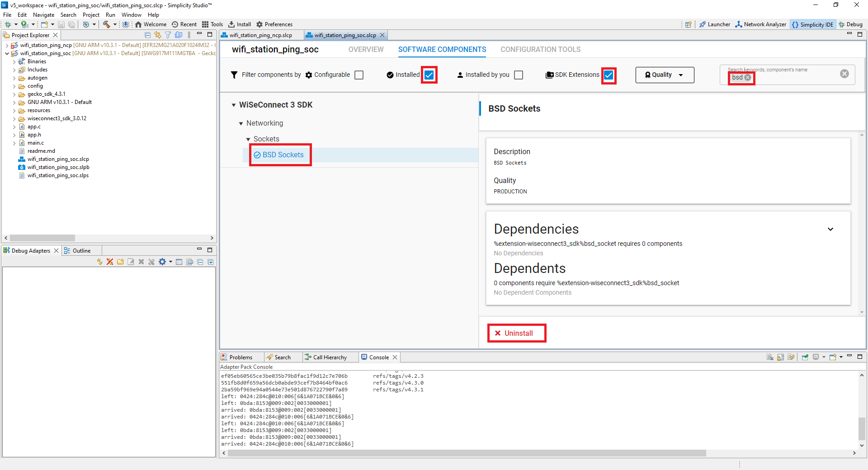
Task: Pin the Console view
Action: click(x=805, y=357)
